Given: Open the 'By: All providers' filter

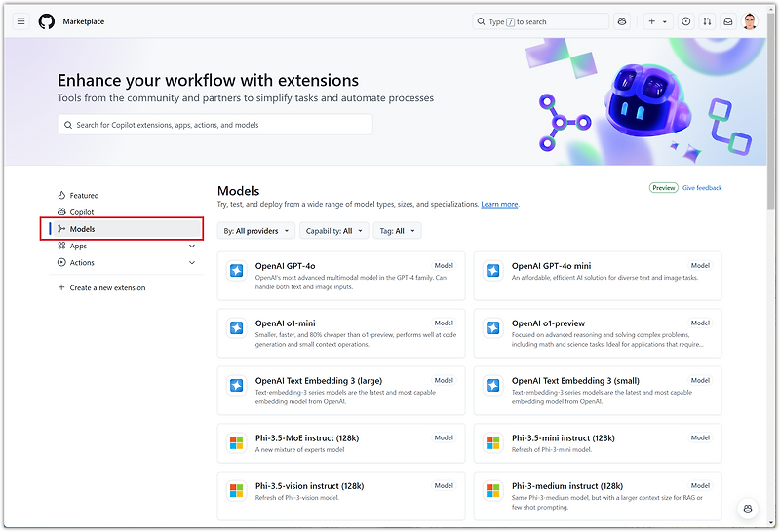Looking at the screenshot, I should (256, 231).
